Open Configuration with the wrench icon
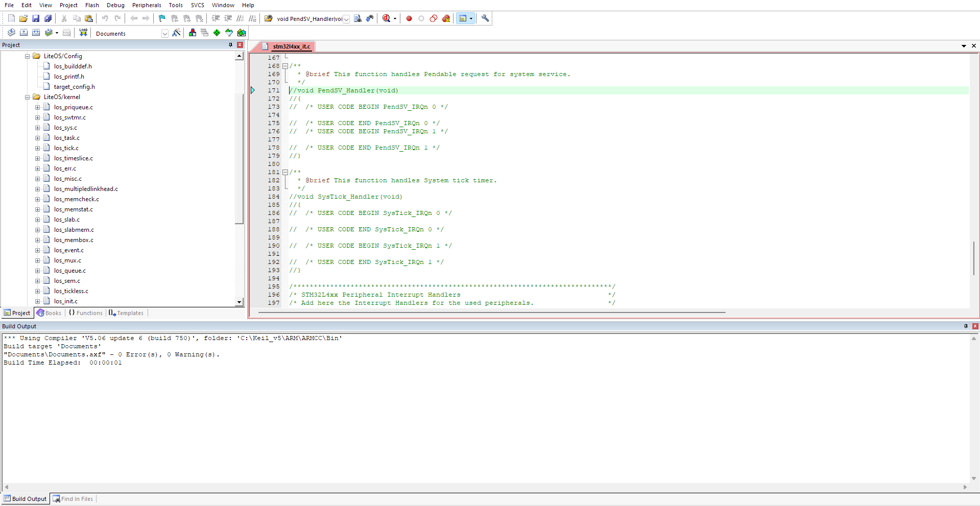Image resolution: width=980 pixels, height=506 pixels. coord(485,18)
